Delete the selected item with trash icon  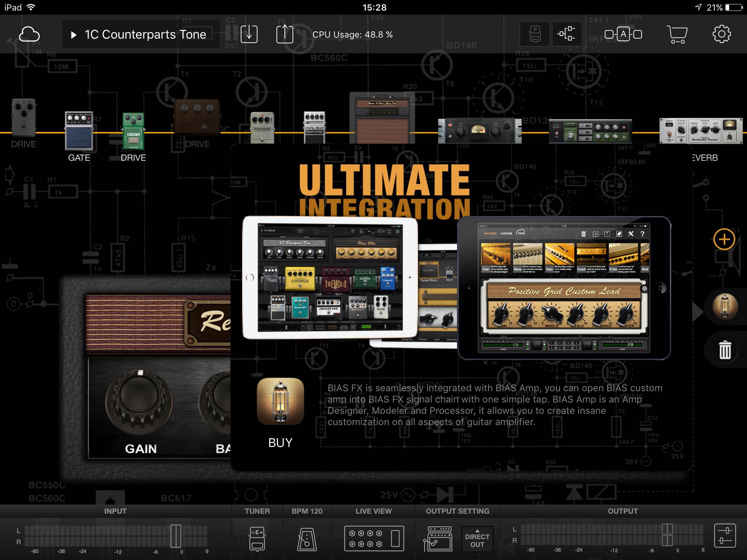pos(725,350)
